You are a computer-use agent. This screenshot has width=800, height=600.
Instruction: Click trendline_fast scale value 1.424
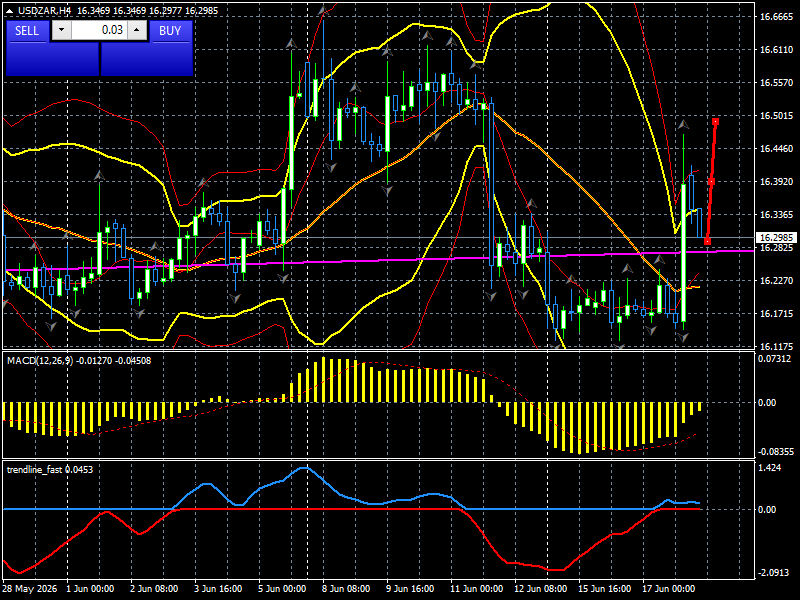click(x=770, y=468)
